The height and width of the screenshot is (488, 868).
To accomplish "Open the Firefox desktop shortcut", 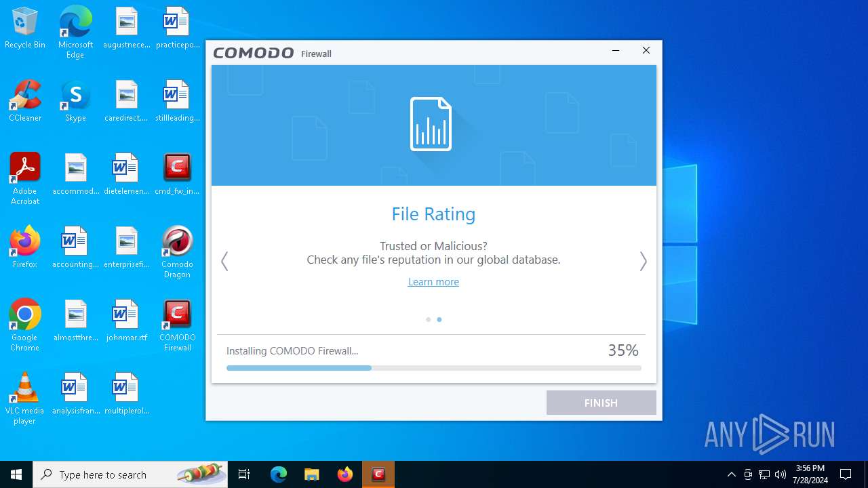I will click(x=25, y=247).
